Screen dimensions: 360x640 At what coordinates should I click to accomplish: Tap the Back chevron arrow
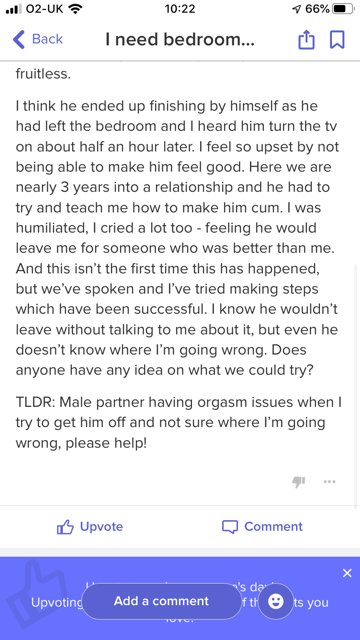coord(19,40)
